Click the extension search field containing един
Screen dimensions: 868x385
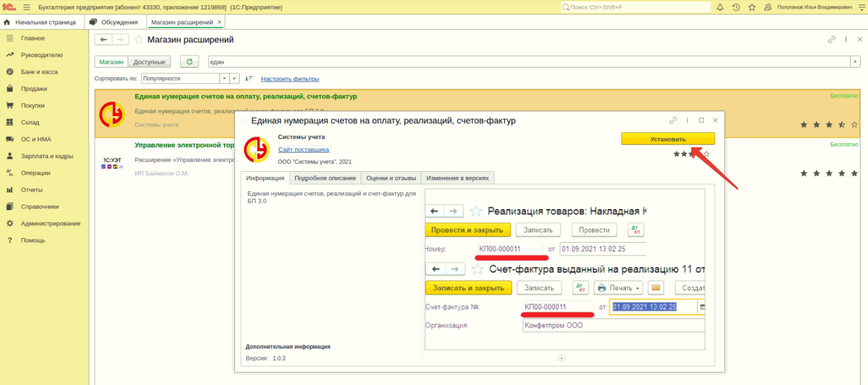click(x=528, y=62)
